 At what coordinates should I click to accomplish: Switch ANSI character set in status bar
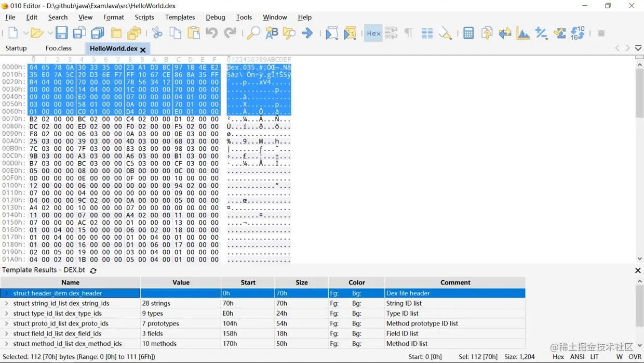(577, 357)
